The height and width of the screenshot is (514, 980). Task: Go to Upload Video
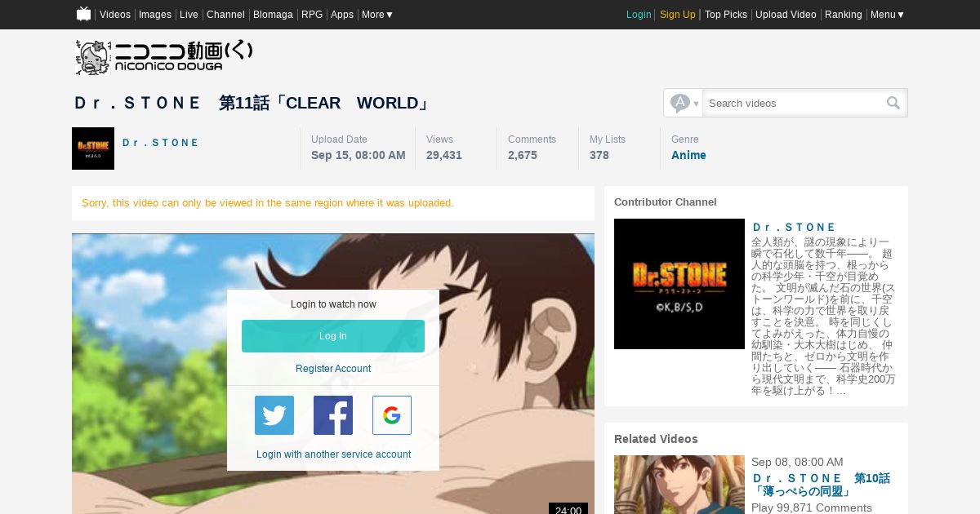pos(786,15)
